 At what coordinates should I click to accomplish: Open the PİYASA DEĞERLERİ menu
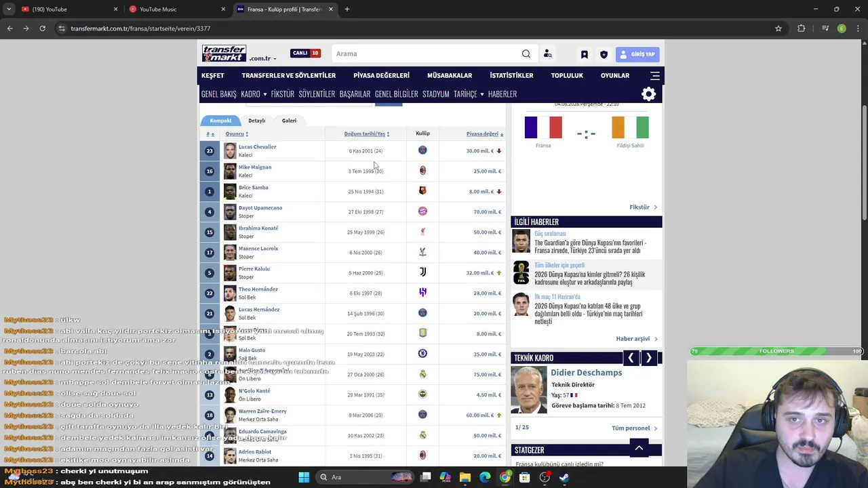click(x=381, y=75)
